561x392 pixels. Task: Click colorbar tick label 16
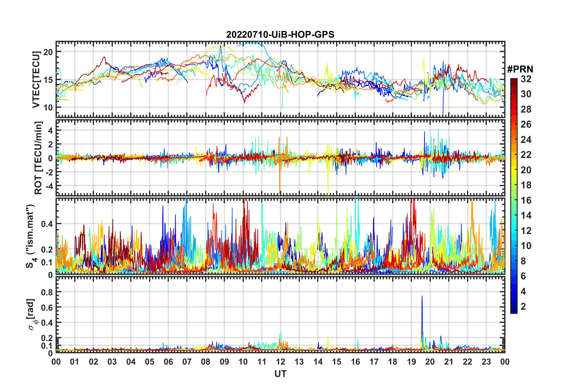coord(526,200)
